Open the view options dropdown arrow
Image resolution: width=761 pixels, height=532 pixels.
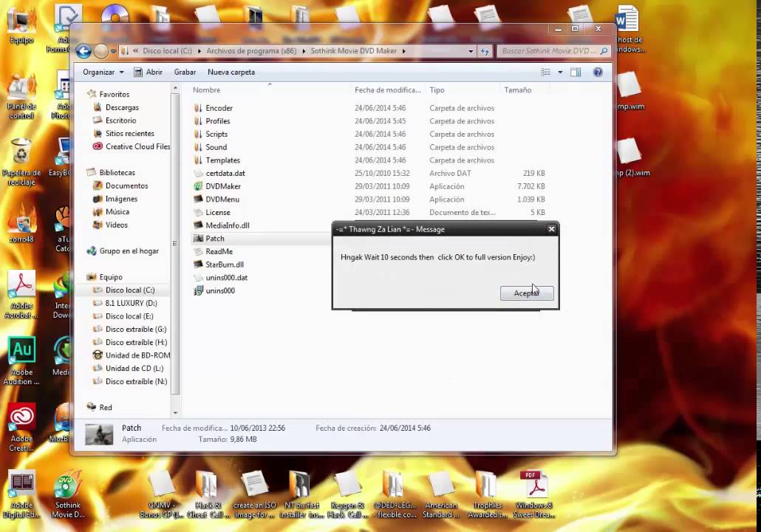(x=560, y=72)
